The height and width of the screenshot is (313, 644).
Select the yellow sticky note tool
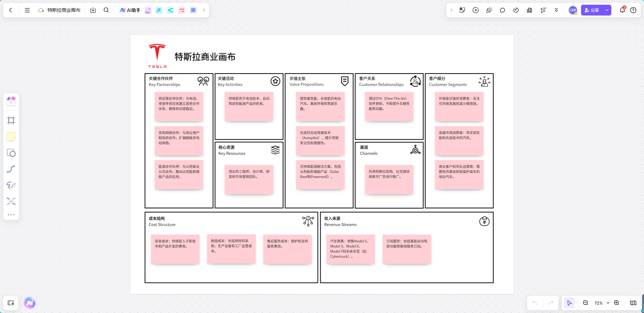(x=11, y=137)
